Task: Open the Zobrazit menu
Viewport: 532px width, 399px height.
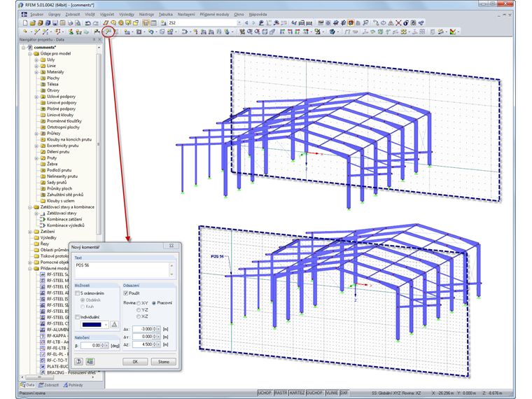Action: tap(73, 14)
